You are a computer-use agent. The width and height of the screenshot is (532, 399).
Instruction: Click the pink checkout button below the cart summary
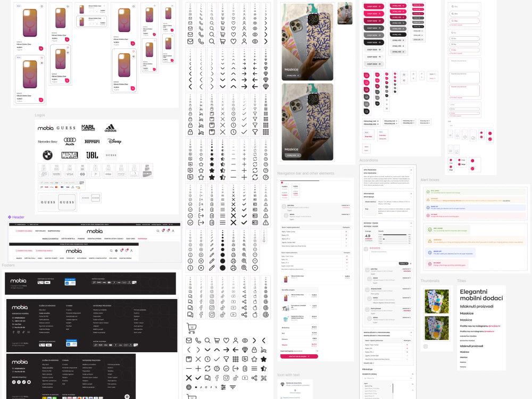[299, 356]
